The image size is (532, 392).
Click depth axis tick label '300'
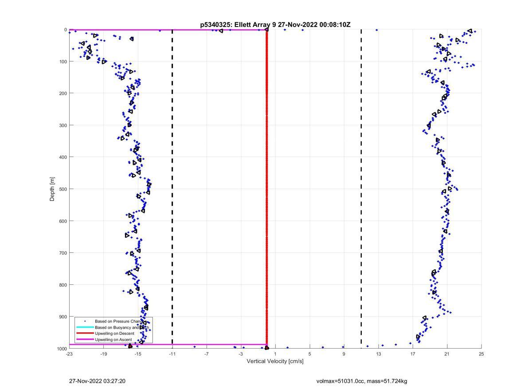pyautogui.click(x=63, y=125)
